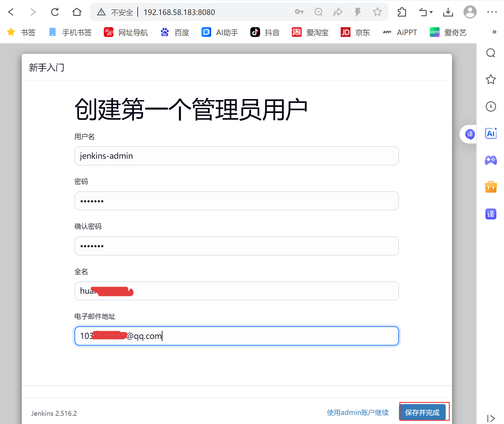Click the Jenkins 2.516.2 version text
504x424 pixels.
click(54, 413)
